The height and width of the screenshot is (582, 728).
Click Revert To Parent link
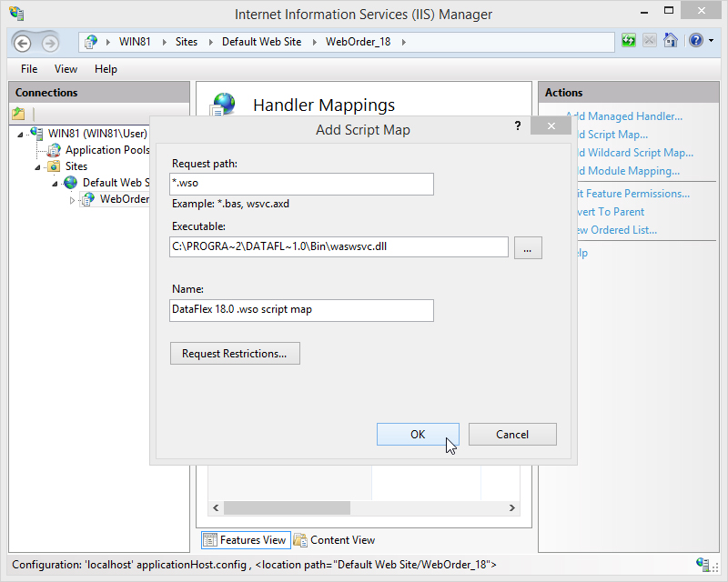(x=610, y=212)
